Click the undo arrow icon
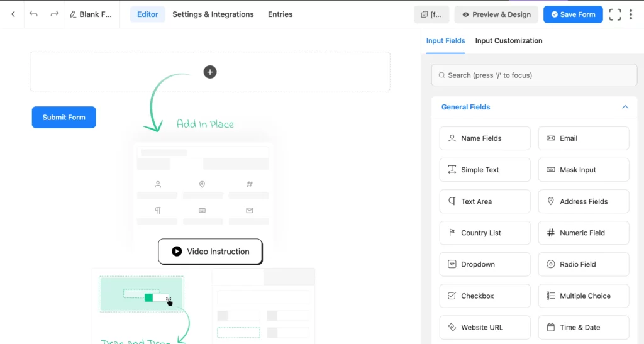This screenshot has width=644, height=344. (x=34, y=14)
